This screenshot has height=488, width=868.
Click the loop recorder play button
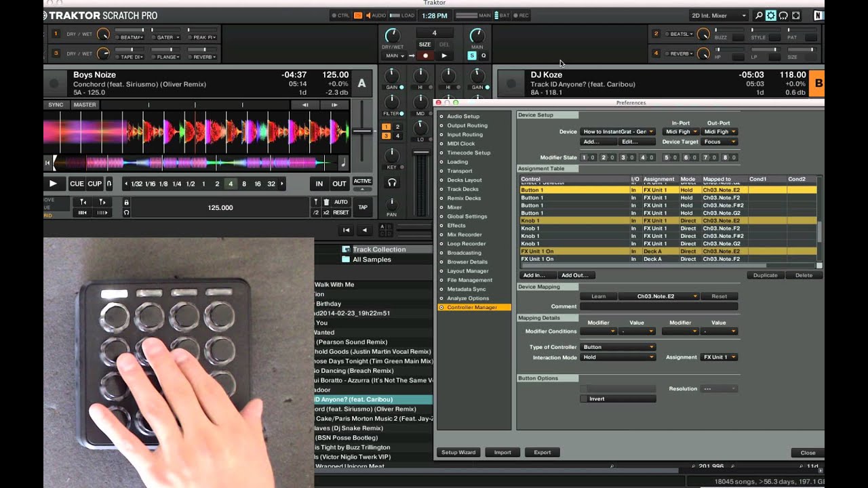pyautogui.click(x=444, y=56)
